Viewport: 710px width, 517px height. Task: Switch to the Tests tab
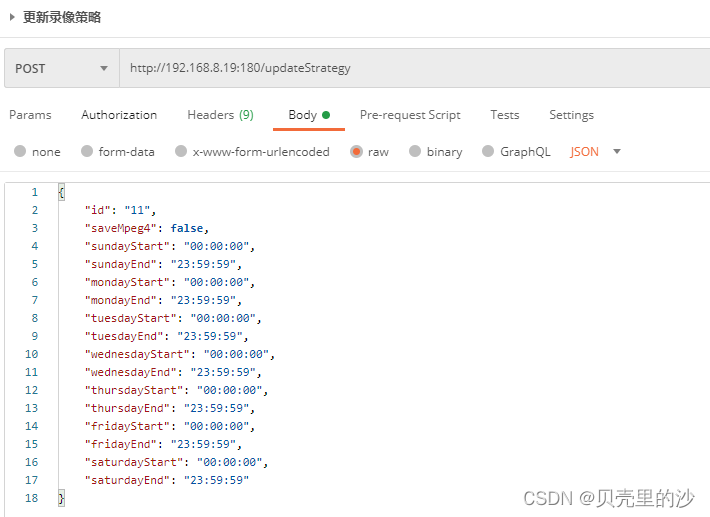click(x=505, y=115)
